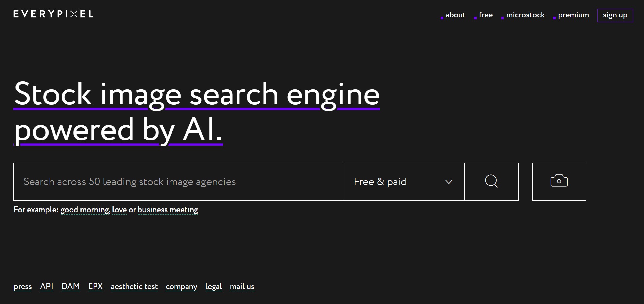Try the love example search
Viewport: 644px width, 304px height.
(x=119, y=210)
